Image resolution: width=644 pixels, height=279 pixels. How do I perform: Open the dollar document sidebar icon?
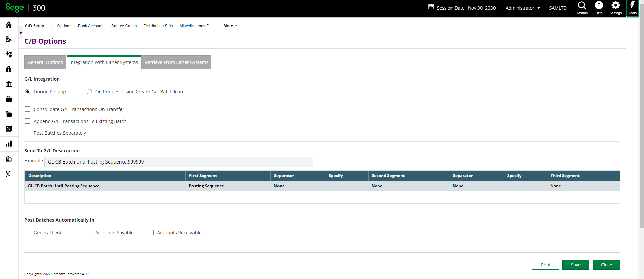point(9,159)
